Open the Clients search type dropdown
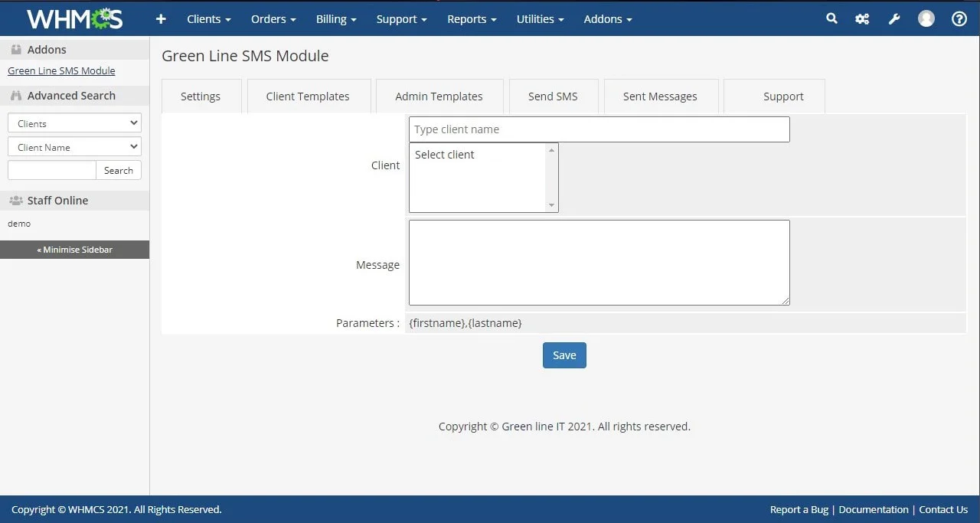This screenshot has width=980, height=523. [74, 123]
